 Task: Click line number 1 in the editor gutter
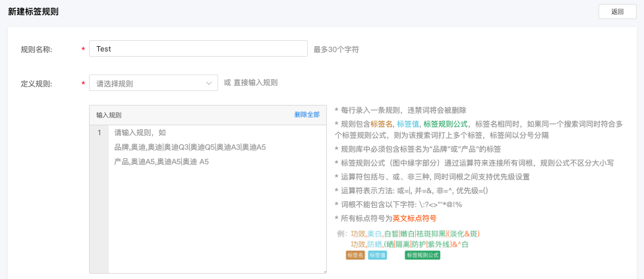99,133
